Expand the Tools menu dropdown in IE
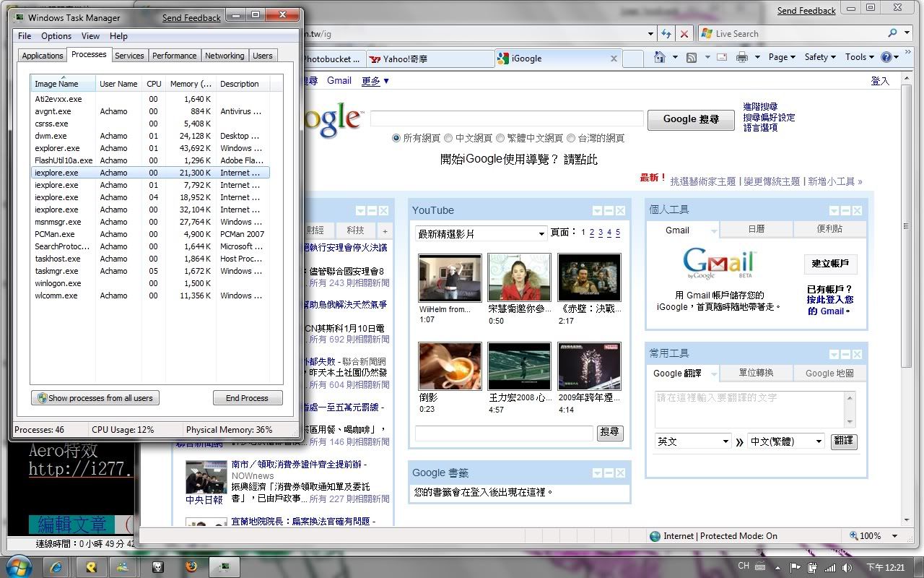The width and height of the screenshot is (924, 578). (x=860, y=57)
